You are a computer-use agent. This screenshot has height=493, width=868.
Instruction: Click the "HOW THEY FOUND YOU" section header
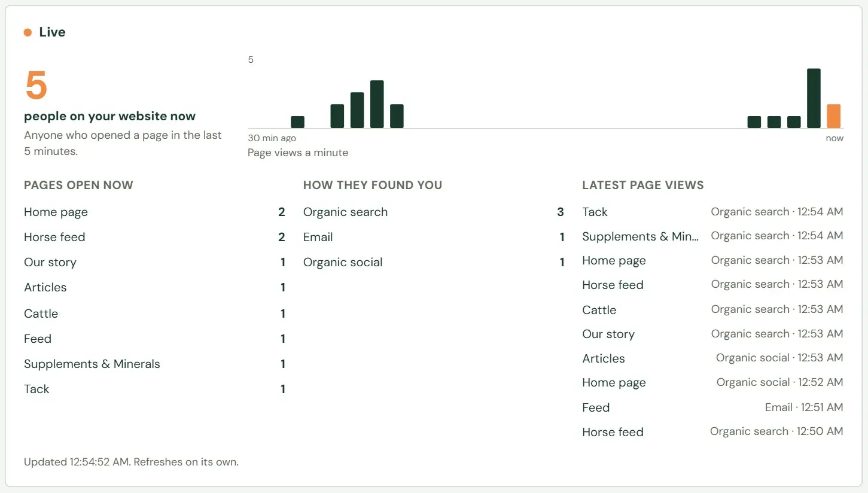[x=373, y=185]
